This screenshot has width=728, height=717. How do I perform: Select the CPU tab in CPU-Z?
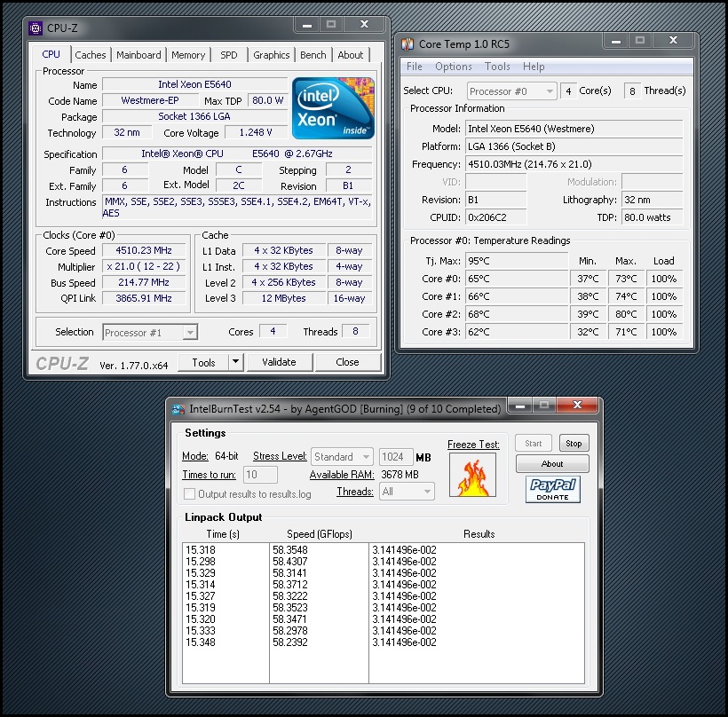pyautogui.click(x=51, y=54)
